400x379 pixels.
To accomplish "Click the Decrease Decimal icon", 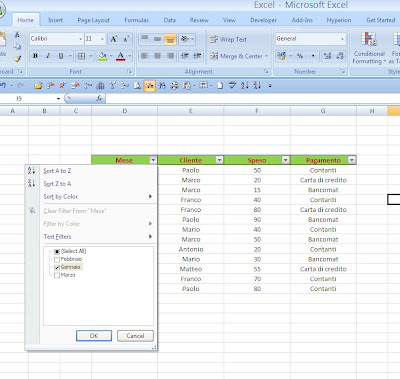I will (x=340, y=56).
